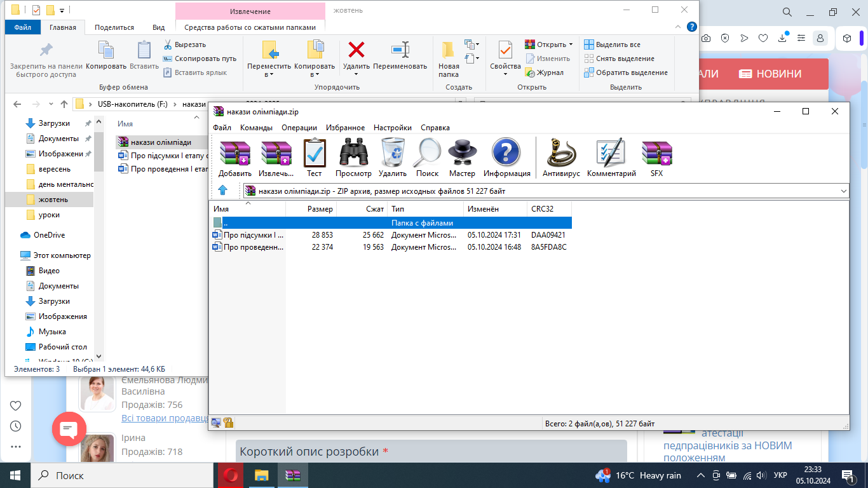Click Копировать in Буфер обмена group
Image resolution: width=868 pixels, height=488 pixels.
[x=105, y=55]
